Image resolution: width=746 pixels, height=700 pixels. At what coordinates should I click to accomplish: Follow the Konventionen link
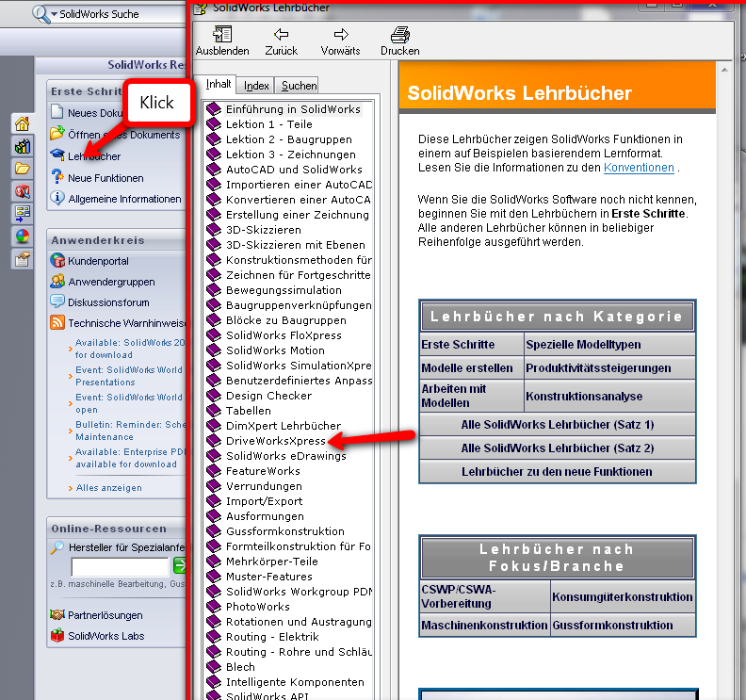point(639,168)
